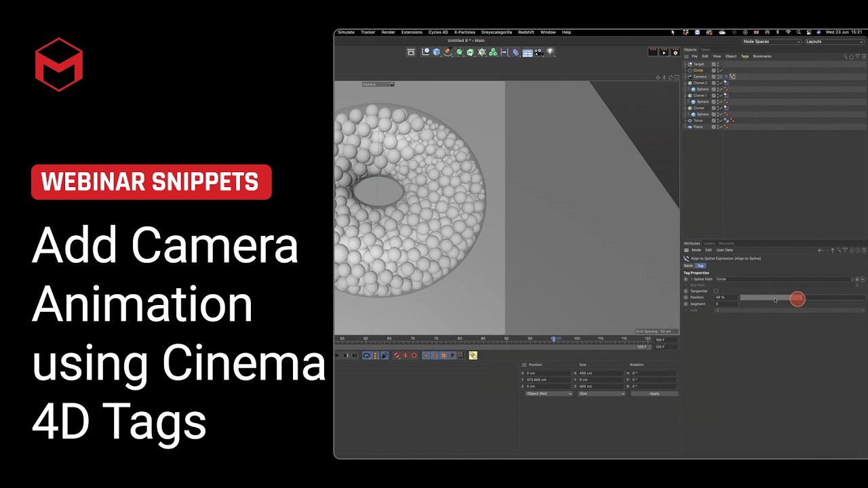Image resolution: width=868 pixels, height=488 pixels.
Task: Toggle layer checkbox for Circle object
Action: (713, 70)
